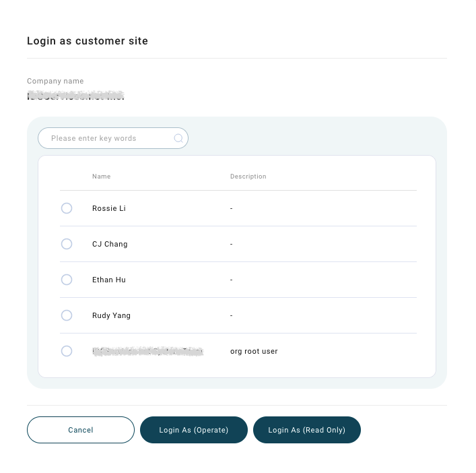Select the org root user radio button
Screen dimensions: 476x473
pos(67,351)
